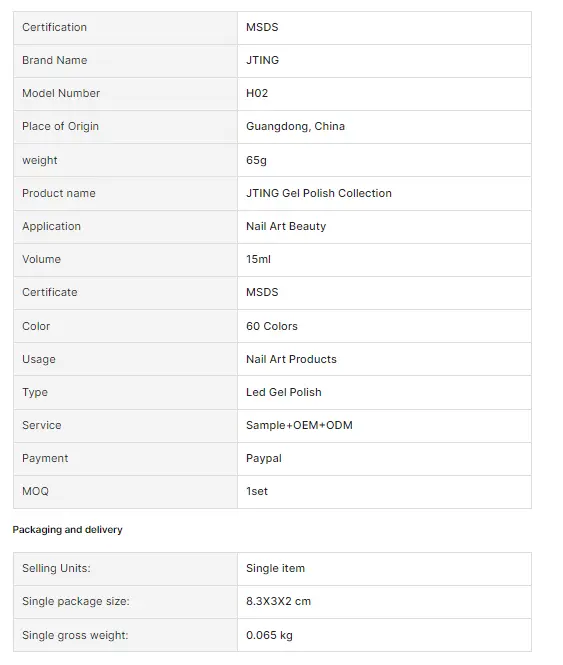Click the Nail Art Products usage value
Image resolution: width=563 pixels, height=665 pixels.
point(291,360)
